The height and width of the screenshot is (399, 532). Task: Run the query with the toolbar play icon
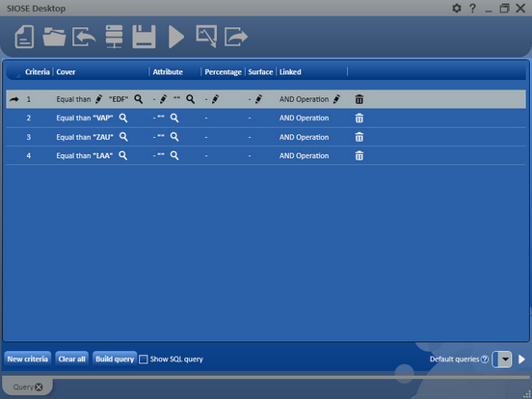(x=176, y=37)
